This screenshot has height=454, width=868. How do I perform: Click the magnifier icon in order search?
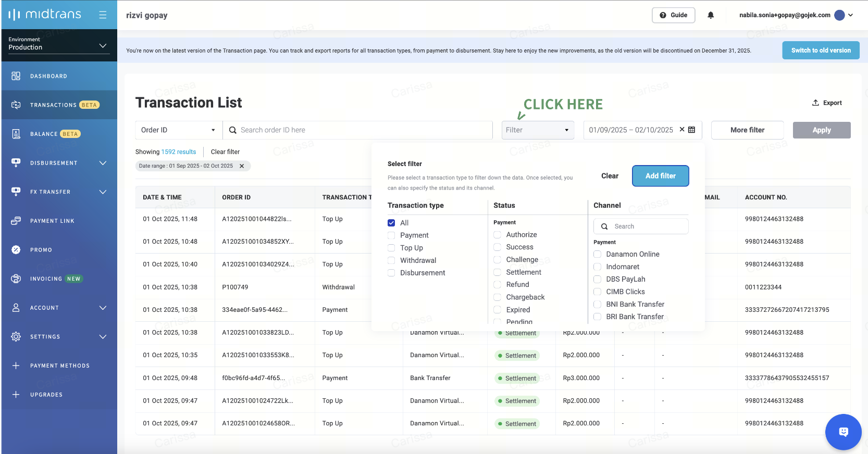coord(233,130)
